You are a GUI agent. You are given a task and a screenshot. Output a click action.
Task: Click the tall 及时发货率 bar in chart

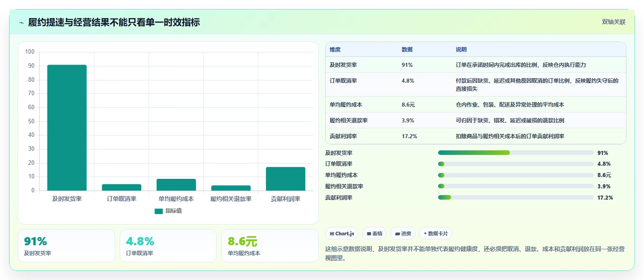[x=67, y=128]
